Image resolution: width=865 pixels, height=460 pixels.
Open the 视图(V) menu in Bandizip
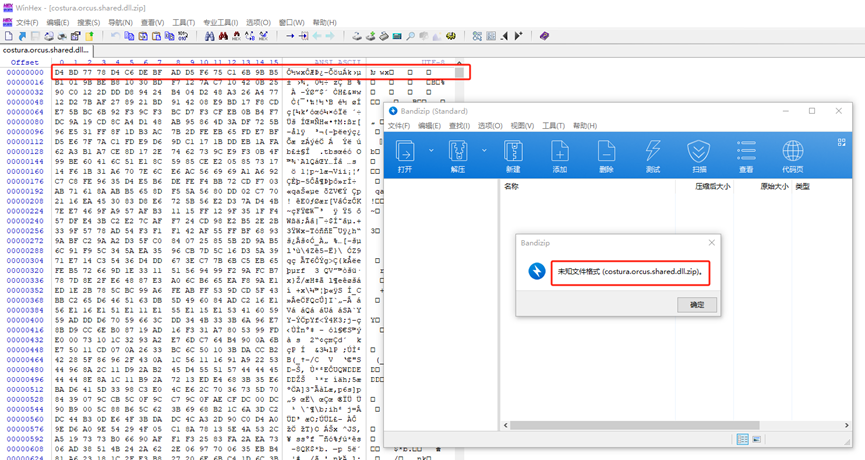[522, 126]
